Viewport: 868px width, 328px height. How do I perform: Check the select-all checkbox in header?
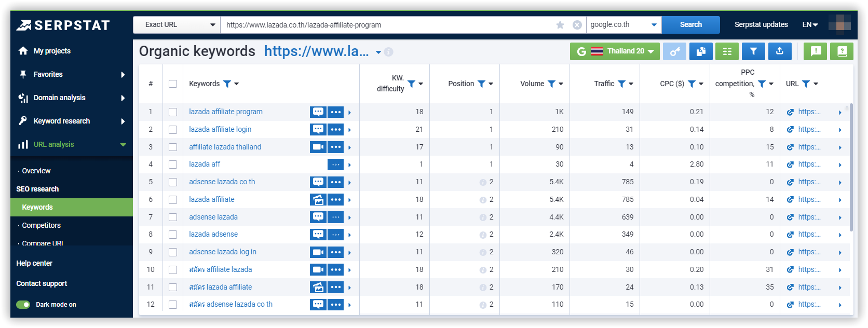coord(173,84)
